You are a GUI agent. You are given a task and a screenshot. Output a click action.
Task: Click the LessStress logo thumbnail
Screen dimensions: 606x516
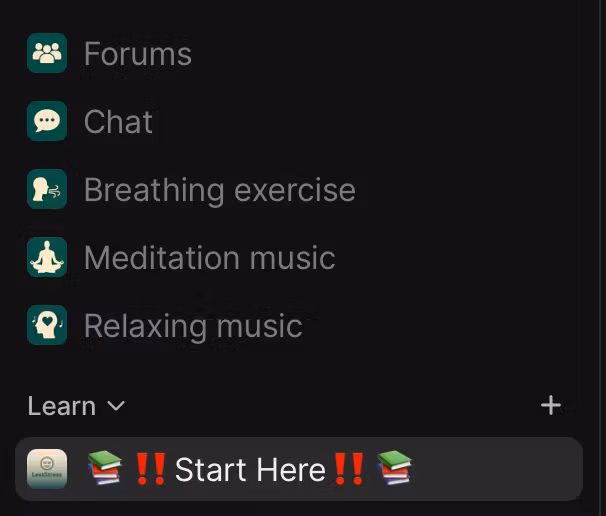click(47, 469)
